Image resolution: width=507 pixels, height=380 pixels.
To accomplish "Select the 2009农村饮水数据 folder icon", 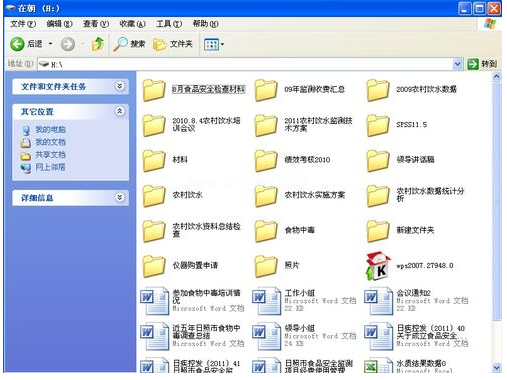I will [378, 90].
